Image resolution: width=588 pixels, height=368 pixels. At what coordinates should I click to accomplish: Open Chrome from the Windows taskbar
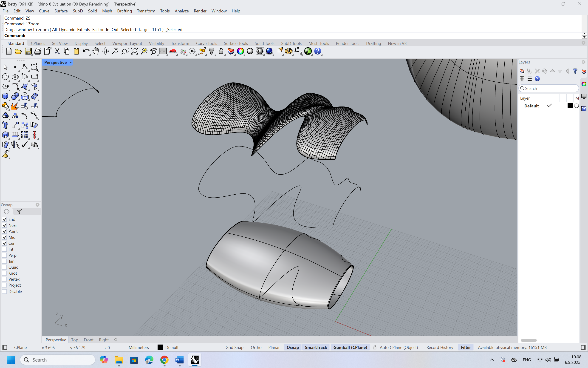[x=164, y=360]
